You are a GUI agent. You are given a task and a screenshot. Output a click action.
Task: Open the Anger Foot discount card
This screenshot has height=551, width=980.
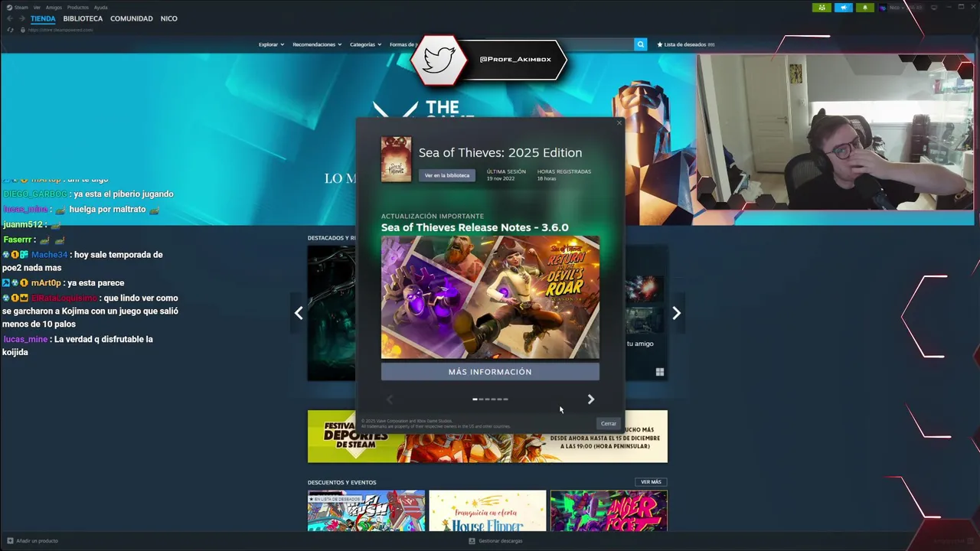pyautogui.click(x=609, y=510)
